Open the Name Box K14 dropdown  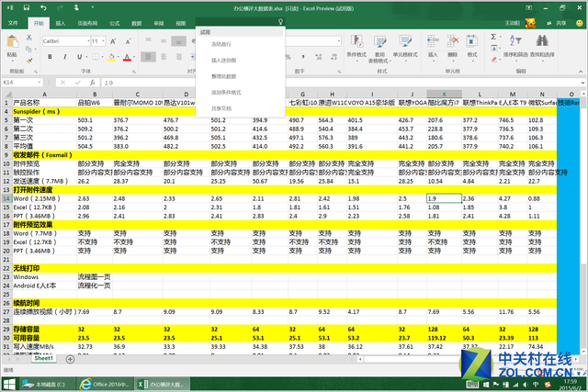click(39, 82)
